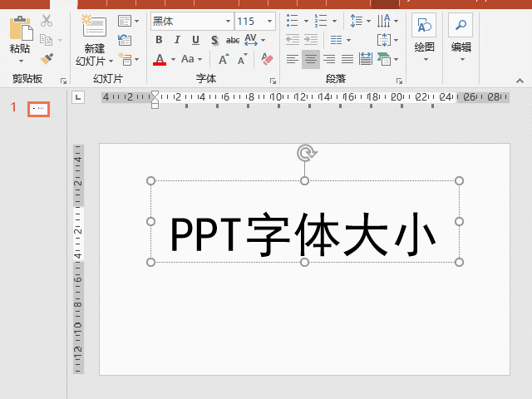Align text left
Viewport: 532px width, 399px height.
[292, 59]
